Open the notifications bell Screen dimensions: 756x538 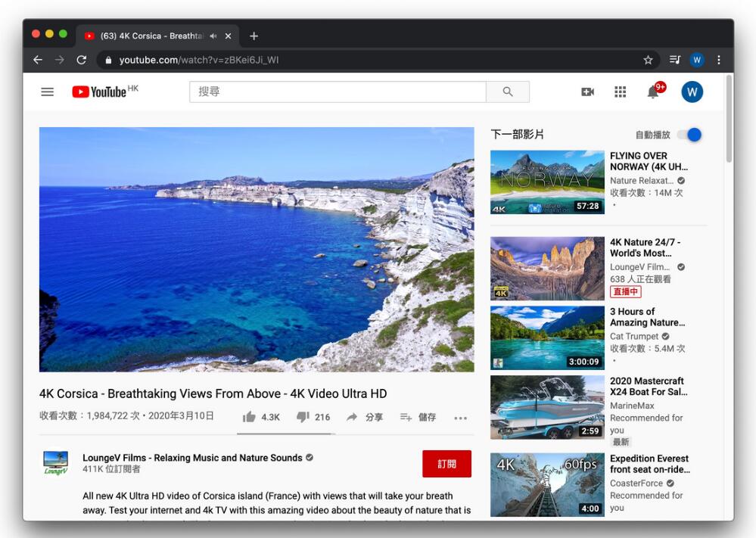point(652,92)
